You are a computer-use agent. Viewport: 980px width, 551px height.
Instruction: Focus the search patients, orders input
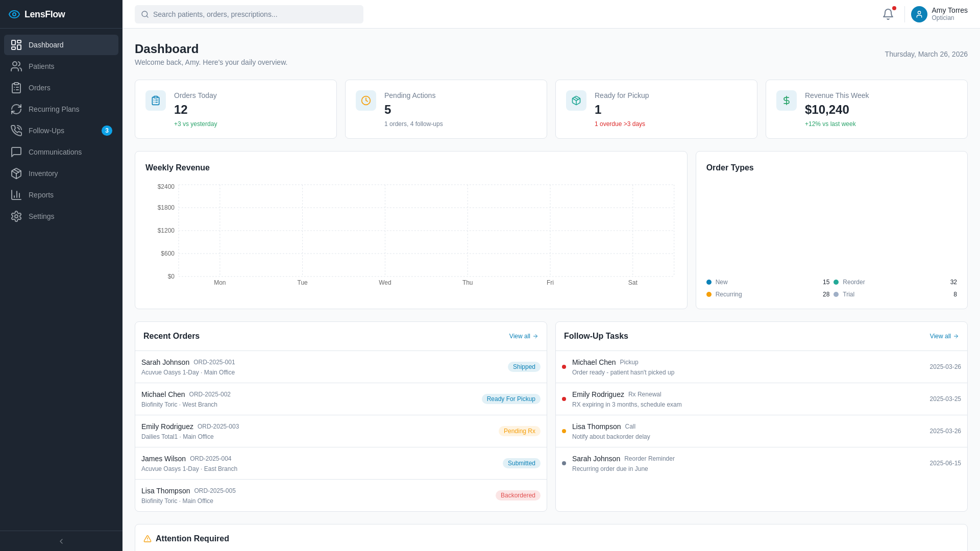(x=249, y=14)
